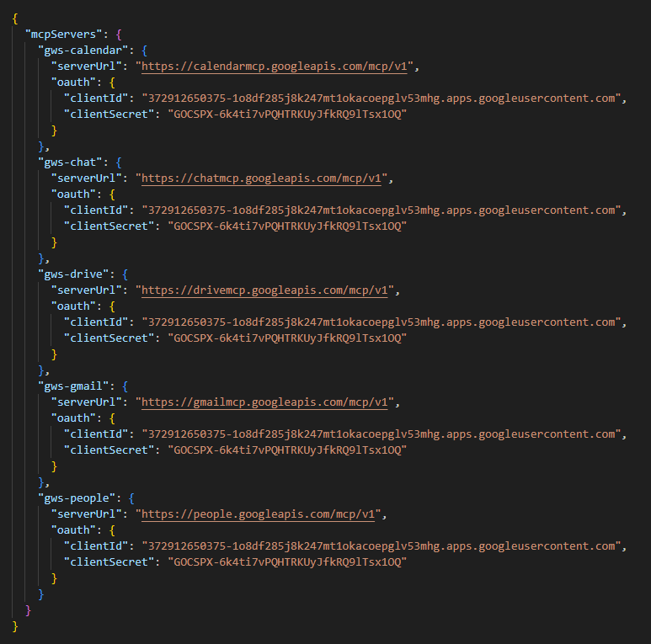This screenshot has width=651, height=644.
Task: Place cursor on "oauth" key in gws-chat
Action: click(x=73, y=194)
